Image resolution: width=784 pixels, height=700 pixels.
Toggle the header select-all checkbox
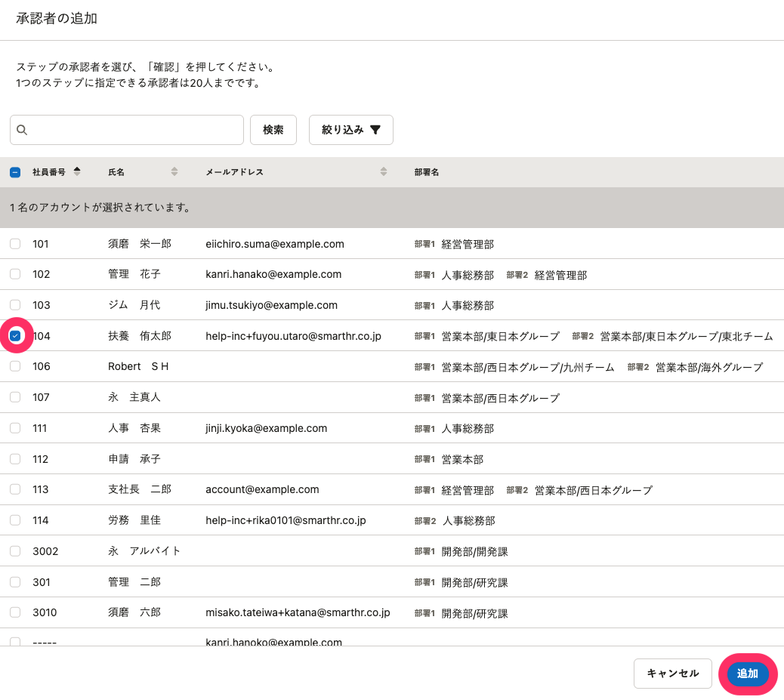(x=15, y=172)
